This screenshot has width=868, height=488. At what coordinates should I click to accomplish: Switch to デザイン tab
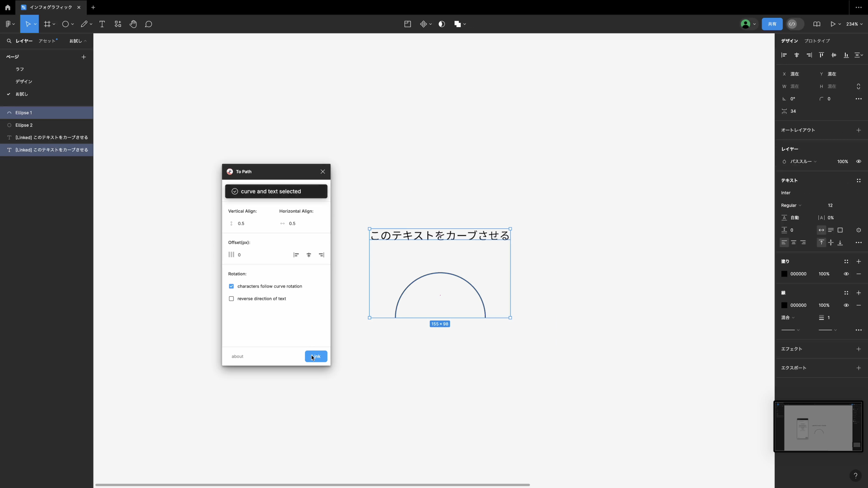(789, 41)
